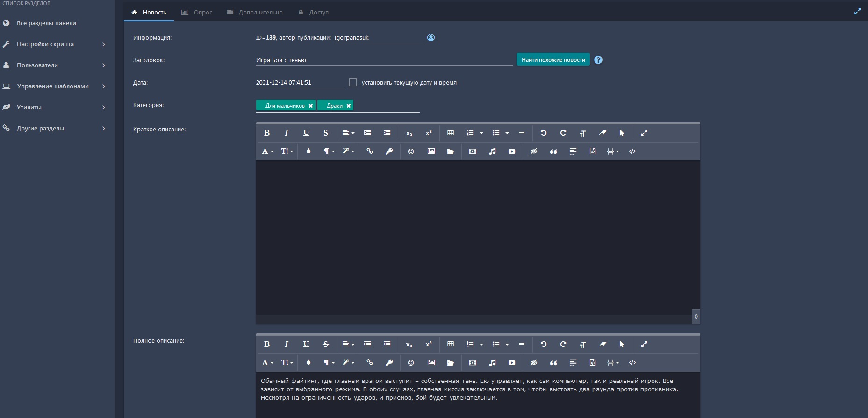Screen dimensions: 868x418
Task: Toggle underline in the short description editor
Action: click(306, 133)
